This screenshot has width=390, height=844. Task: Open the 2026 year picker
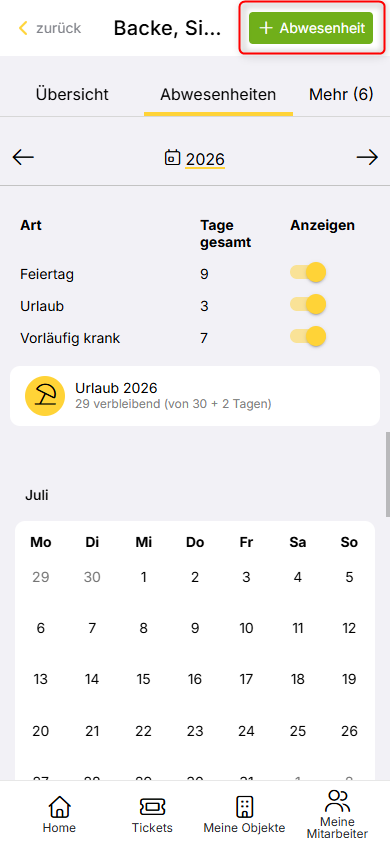[205, 159]
